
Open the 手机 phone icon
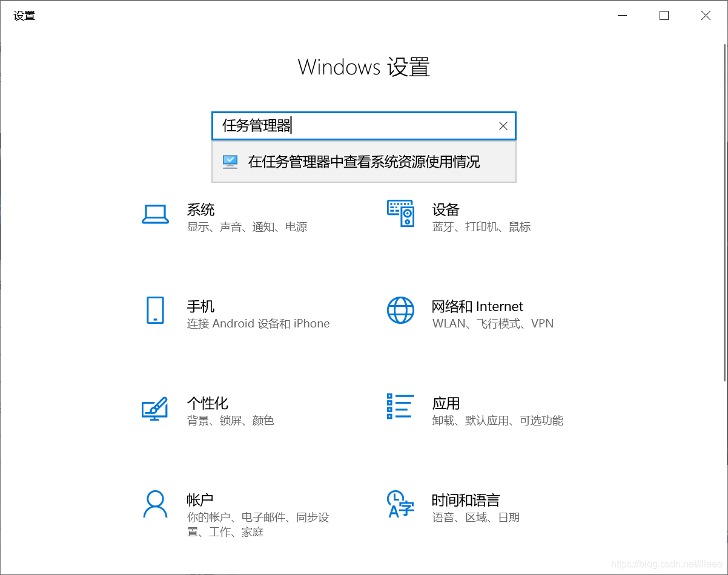point(155,310)
